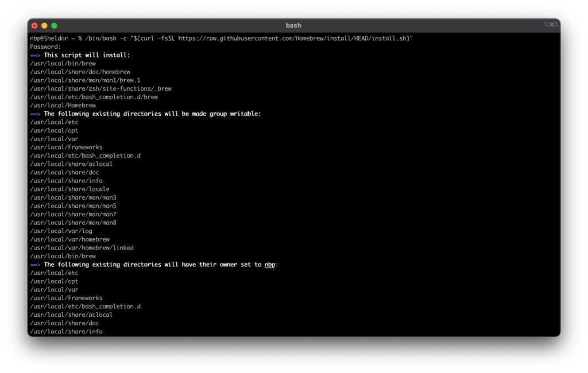The image size is (588, 373).
Task: Click the 'owner set to nbp' heading
Action: point(161,265)
